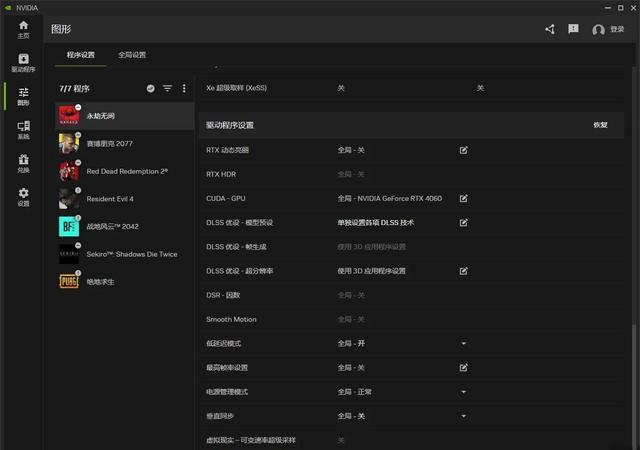This screenshot has width=640, height=450.
Task: Select the 赛博朋克 2077 program entry
Action: pyautogui.click(x=125, y=144)
